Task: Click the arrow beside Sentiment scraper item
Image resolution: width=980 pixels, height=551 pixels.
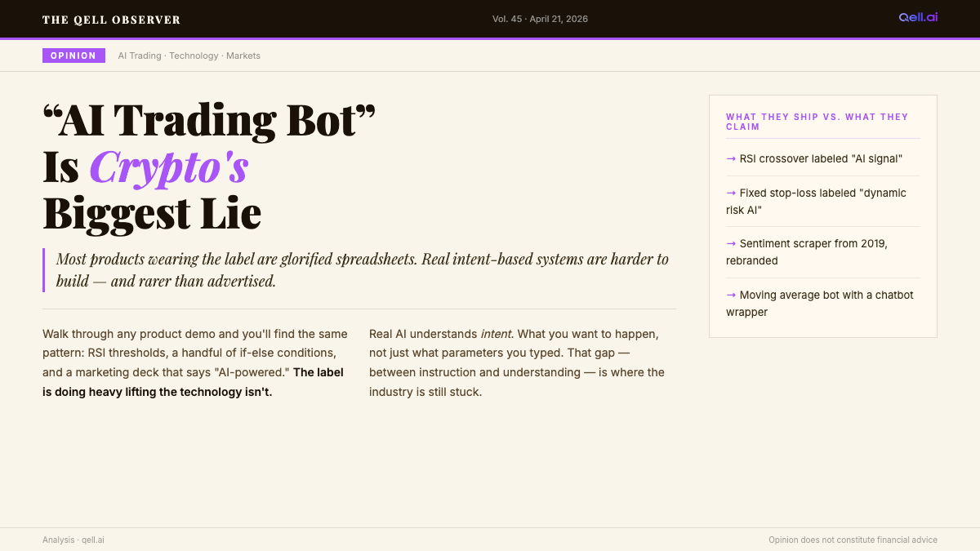Action: pyautogui.click(x=731, y=243)
